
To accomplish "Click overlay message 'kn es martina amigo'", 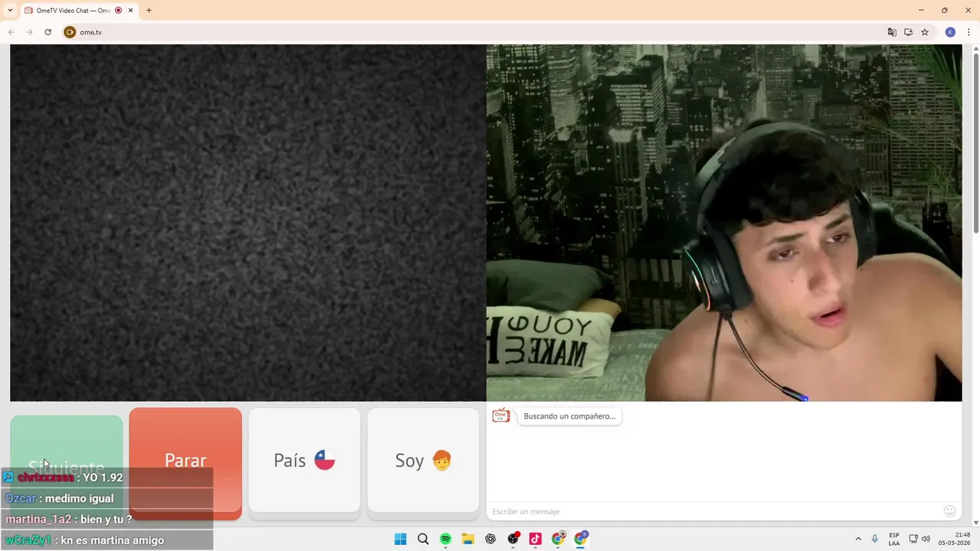I will [113, 540].
